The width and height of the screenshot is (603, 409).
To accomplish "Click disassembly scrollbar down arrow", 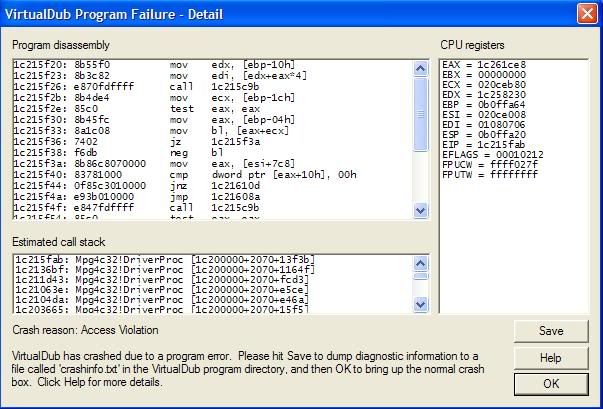I will 421,210.
